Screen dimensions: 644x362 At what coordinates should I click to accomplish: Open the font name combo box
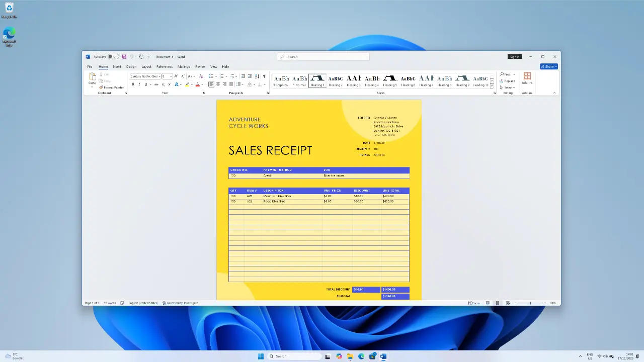(x=145, y=76)
